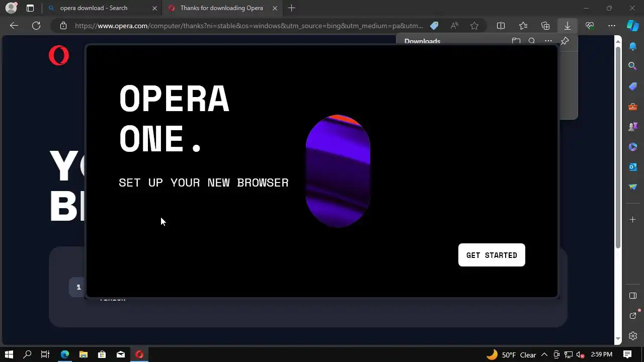Click the opera.com address bar URL
This screenshot has width=644, height=362.
249,26
